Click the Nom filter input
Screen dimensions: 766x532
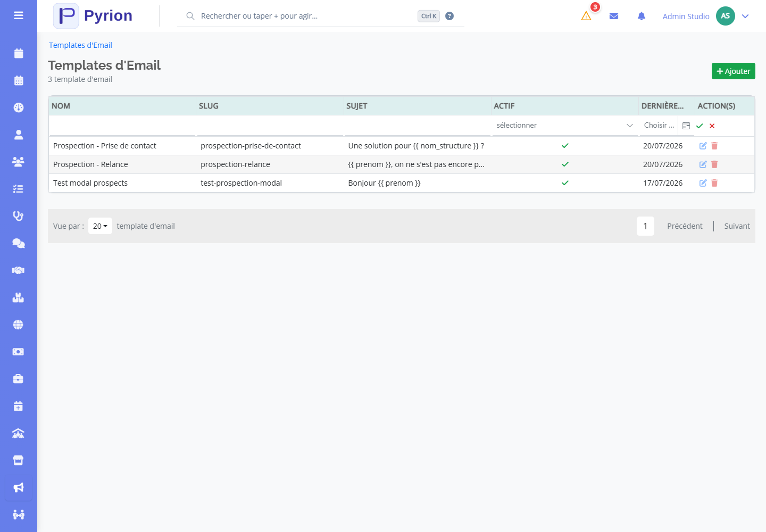click(122, 126)
